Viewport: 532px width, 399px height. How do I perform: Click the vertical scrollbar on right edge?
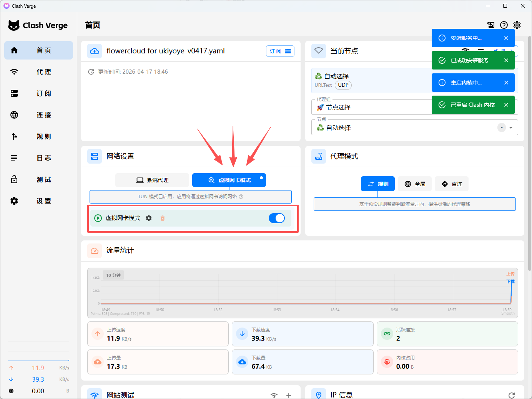click(x=530, y=154)
